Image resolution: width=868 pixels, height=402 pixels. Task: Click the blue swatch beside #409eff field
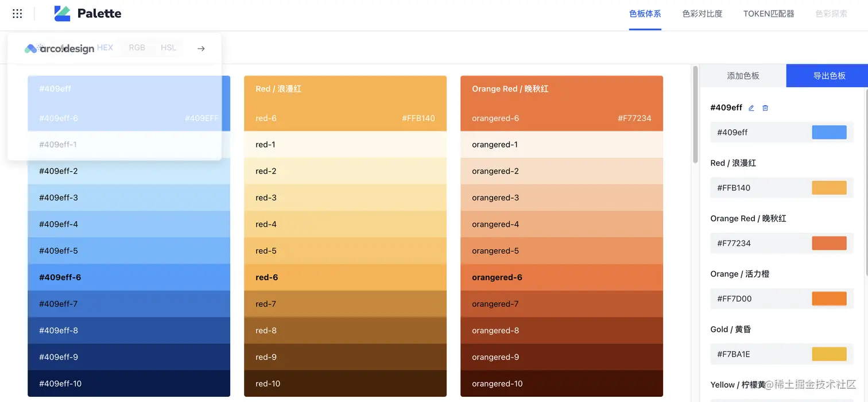pyautogui.click(x=829, y=132)
